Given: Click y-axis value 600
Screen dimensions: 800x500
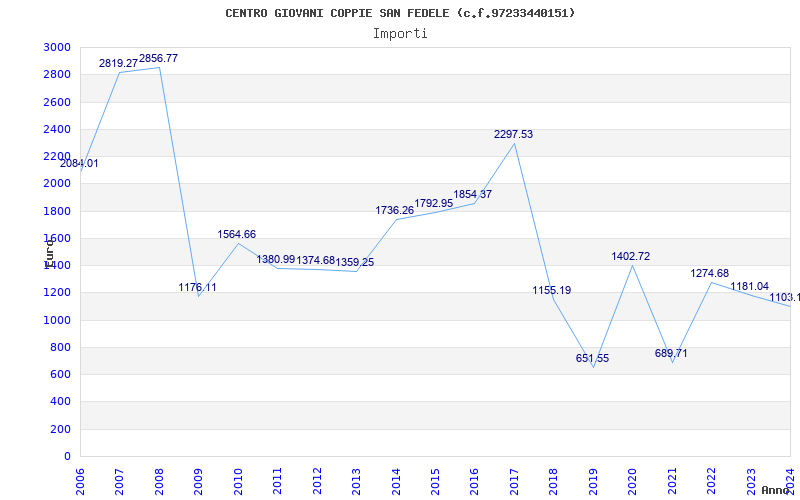Looking at the screenshot, I should (60, 374).
